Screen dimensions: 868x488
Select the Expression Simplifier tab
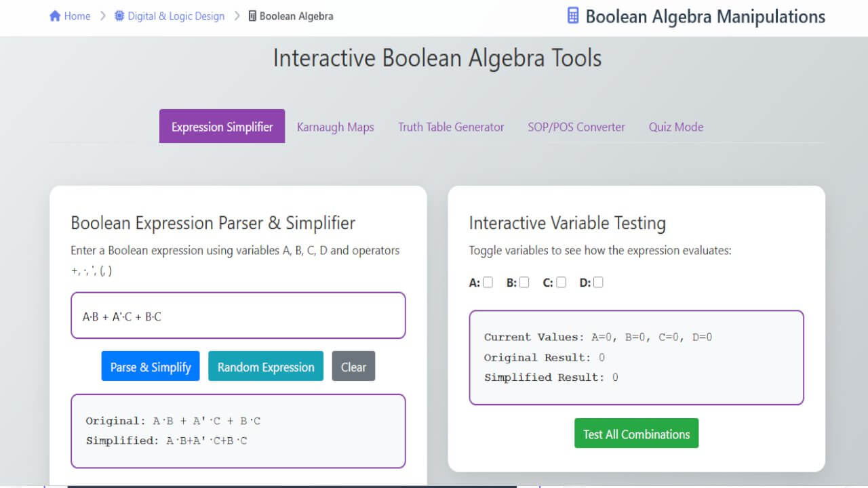pyautogui.click(x=222, y=127)
